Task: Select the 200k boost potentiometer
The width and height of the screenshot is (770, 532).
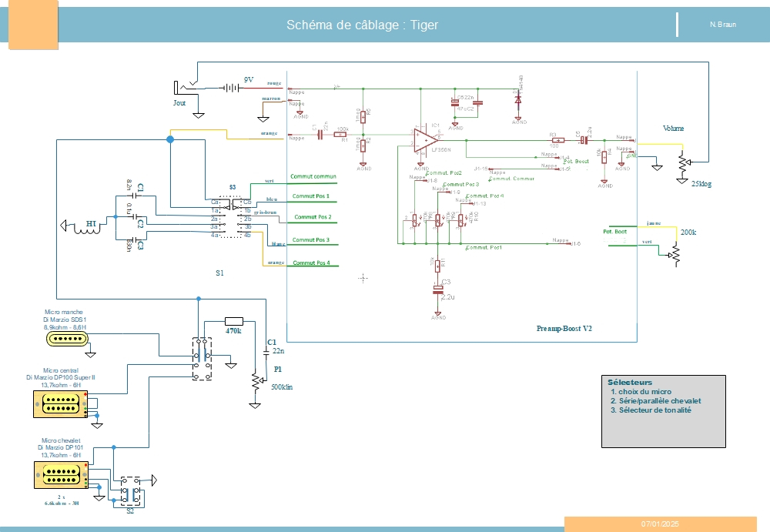Action: pos(676,252)
